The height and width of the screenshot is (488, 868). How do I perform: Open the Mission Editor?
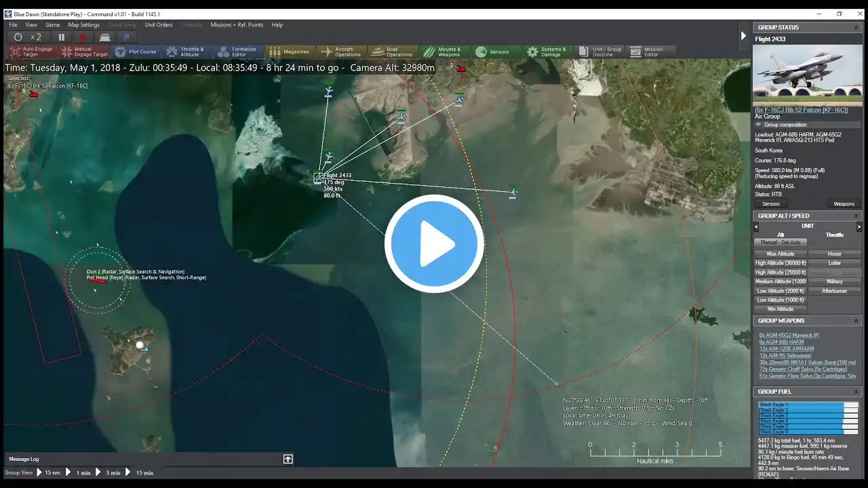[651, 52]
